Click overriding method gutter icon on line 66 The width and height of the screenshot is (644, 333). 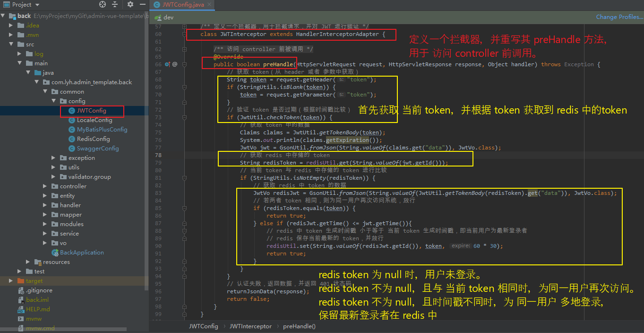point(167,64)
